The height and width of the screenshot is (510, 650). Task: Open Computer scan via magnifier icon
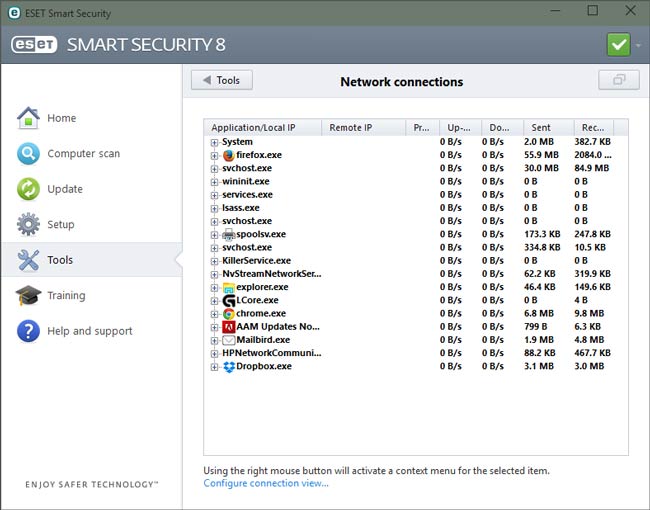pos(28,154)
